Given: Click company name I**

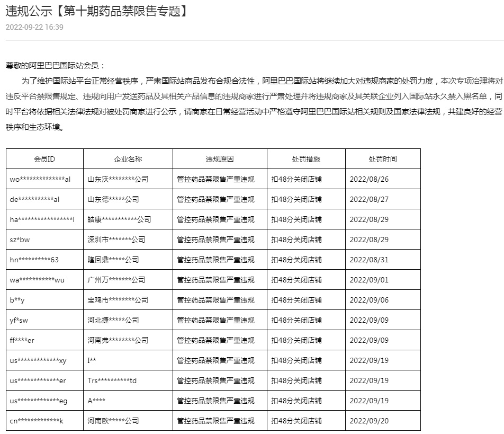Looking at the screenshot, I should coord(92,360).
